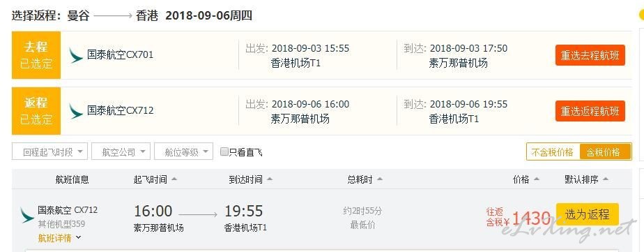Enable the 只看直飞 checkbox

click(224, 151)
